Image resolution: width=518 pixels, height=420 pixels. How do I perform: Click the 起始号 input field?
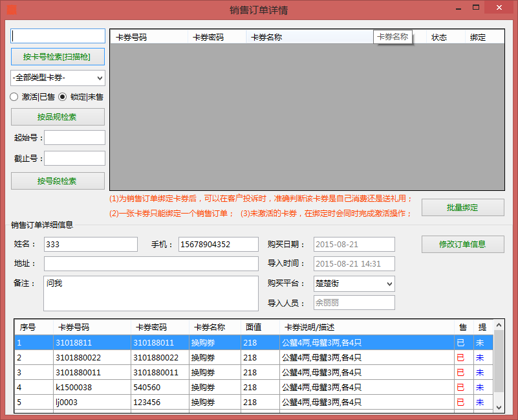pyautogui.click(x=74, y=138)
